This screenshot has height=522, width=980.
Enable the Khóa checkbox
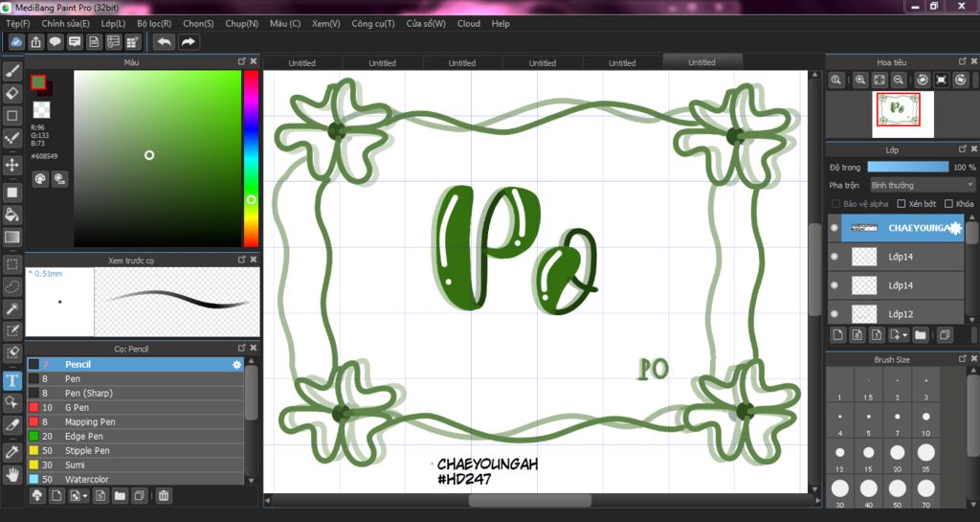tap(948, 204)
